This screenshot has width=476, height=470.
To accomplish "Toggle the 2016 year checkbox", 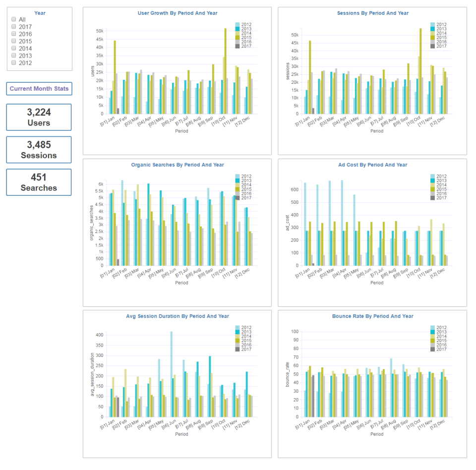I will (x=14, y=34).
